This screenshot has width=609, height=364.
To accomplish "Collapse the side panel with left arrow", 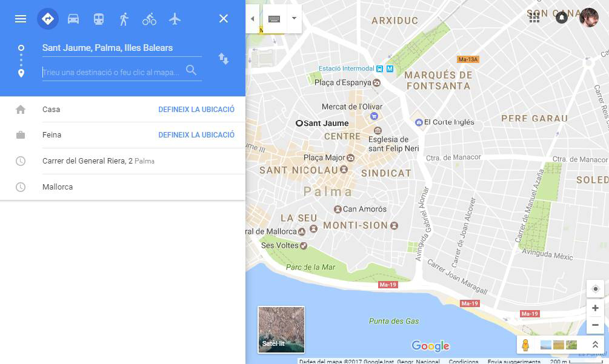I will click(253, 19).
